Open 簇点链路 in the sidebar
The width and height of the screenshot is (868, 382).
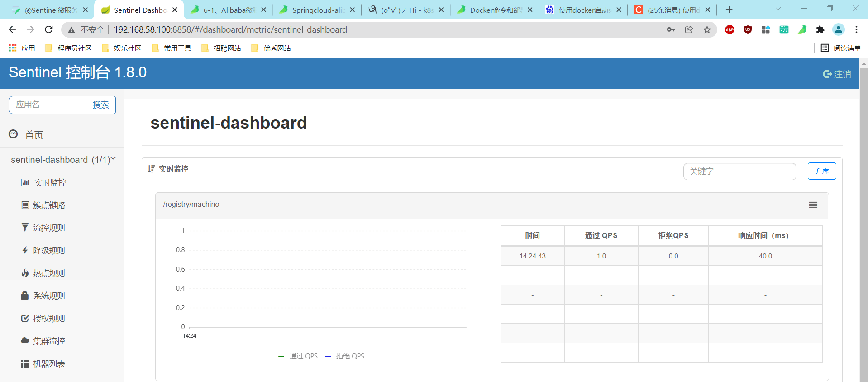[43, 205]
